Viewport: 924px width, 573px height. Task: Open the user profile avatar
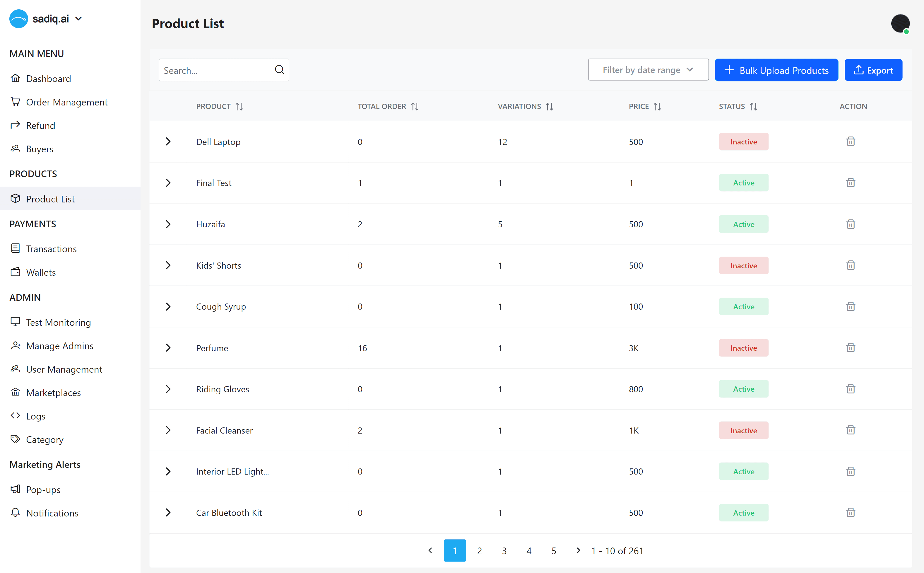(x=900, y=23)
